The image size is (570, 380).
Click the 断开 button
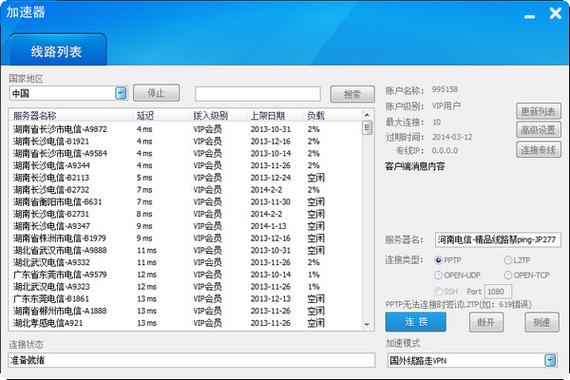486,322
